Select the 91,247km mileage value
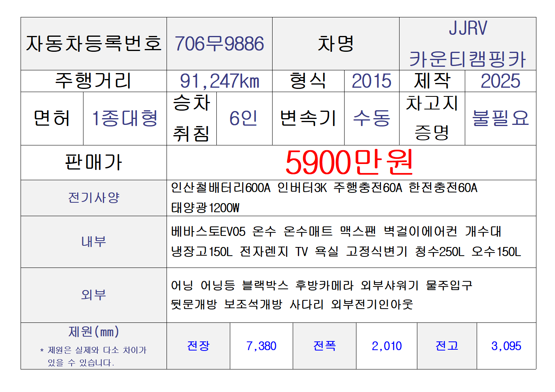 [219, 81]
